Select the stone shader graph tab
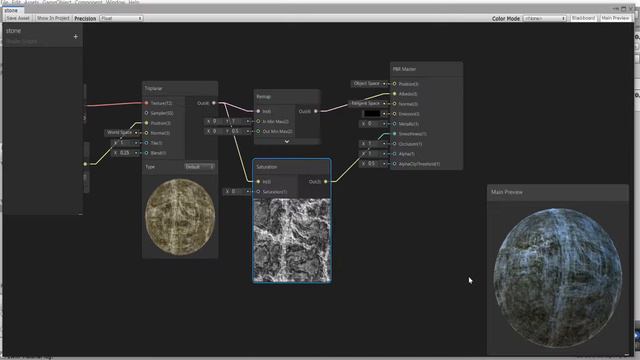The height and width of the screenshot is (360, 640). (11, 10)
